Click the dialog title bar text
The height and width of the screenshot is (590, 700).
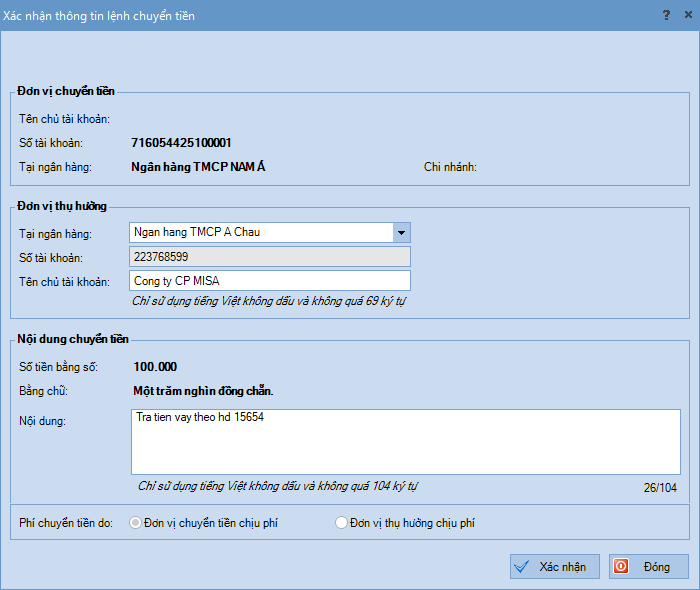click(x=99, y=16)
